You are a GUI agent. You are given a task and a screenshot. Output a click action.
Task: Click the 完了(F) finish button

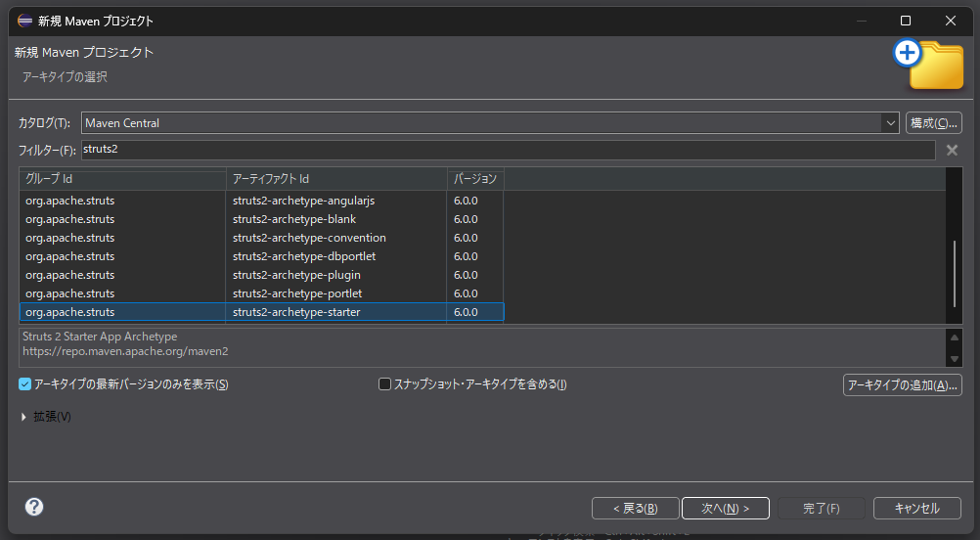tap(822, 508)
